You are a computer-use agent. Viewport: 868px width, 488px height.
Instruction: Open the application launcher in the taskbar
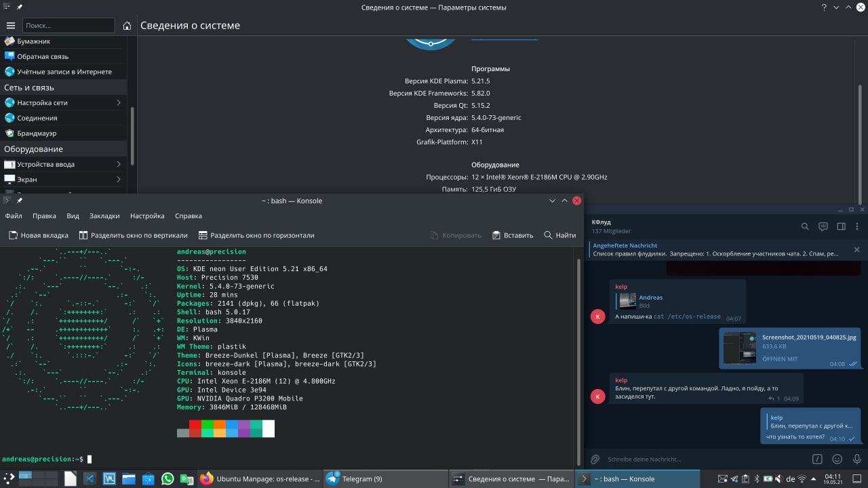click(9, 479)
